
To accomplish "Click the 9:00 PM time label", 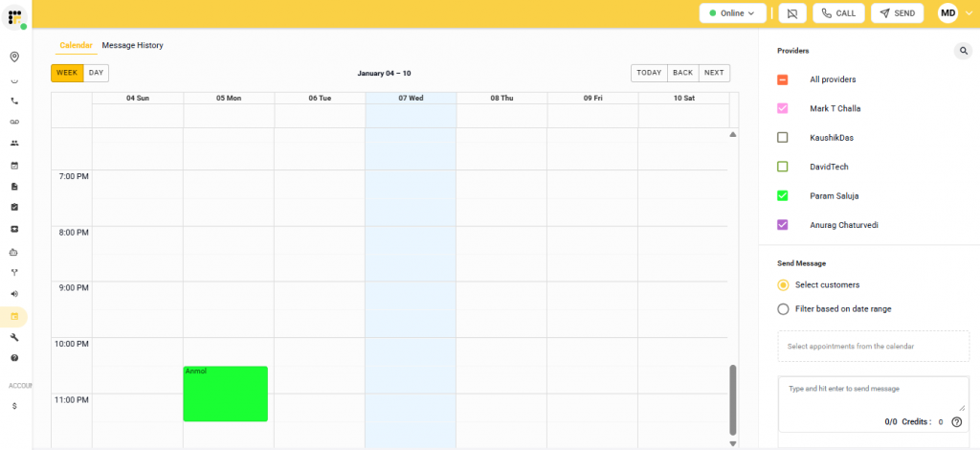I will coord(74,288).
